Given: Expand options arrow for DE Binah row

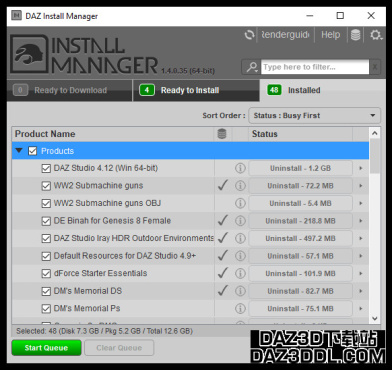Looking at the screenshot, I should pyautogui.click(x=361, y=221).
